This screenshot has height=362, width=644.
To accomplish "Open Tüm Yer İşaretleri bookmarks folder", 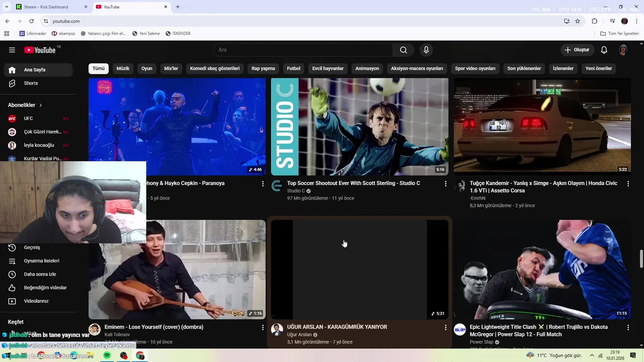I will (x=620, y=34).
